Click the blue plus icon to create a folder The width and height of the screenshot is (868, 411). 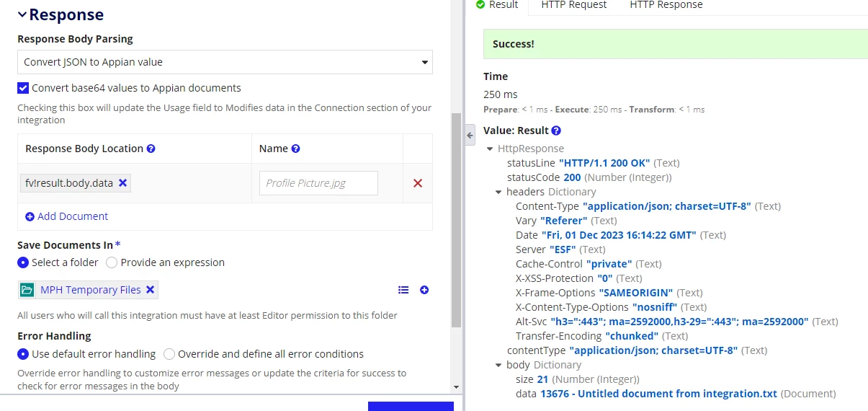pyautogui.click(x=424, y=290)
